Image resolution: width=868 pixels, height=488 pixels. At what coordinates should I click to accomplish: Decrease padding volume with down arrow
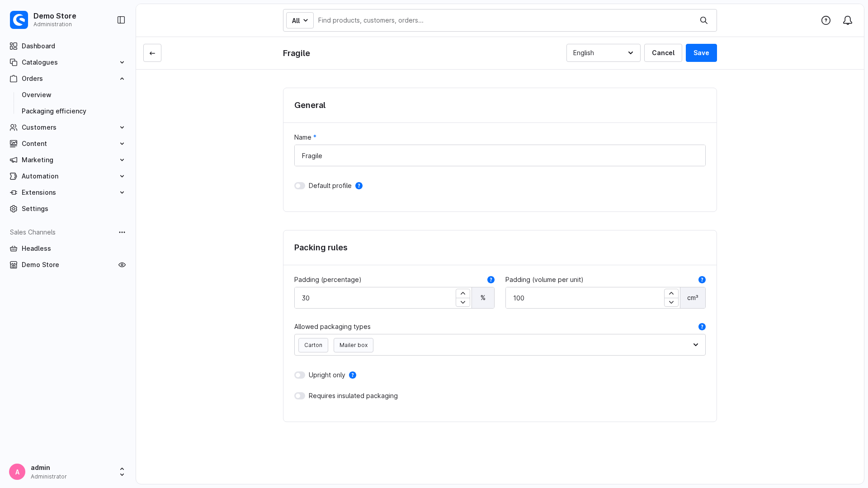click(671, 302)
